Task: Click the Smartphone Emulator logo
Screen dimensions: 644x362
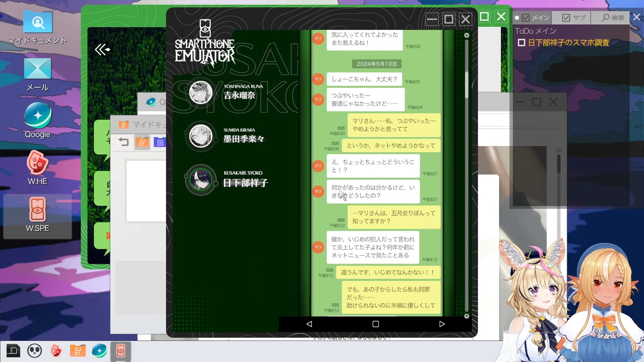Action: pos(205,43)
